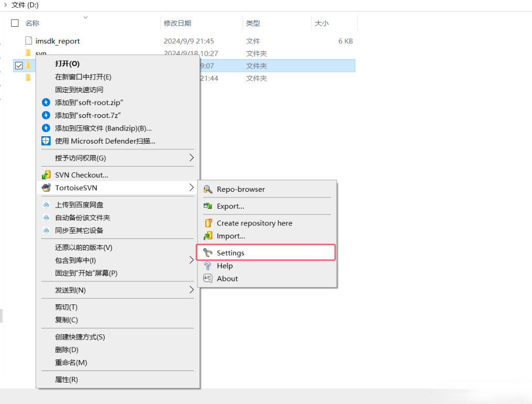Viewport: 532px width, 404px height.
Task: Click the Import icon in the submenu
Action: point(208,236)
